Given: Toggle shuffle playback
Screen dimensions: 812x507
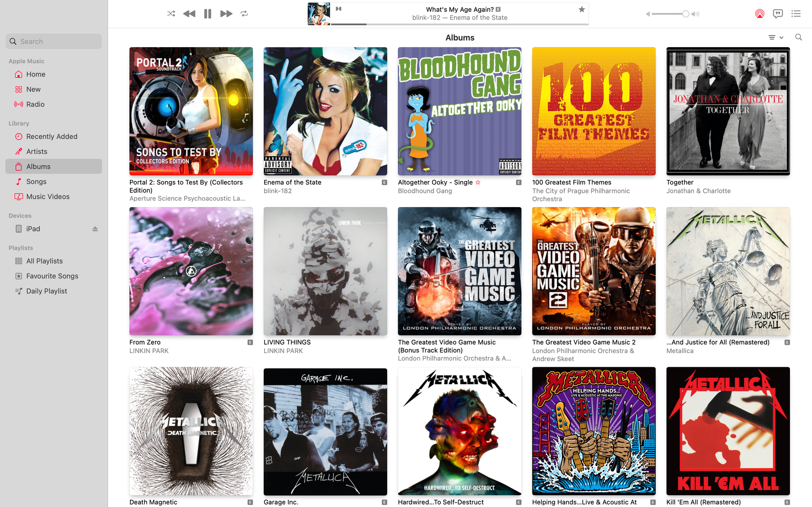Looking at the screenshot, I should point(171,14).
